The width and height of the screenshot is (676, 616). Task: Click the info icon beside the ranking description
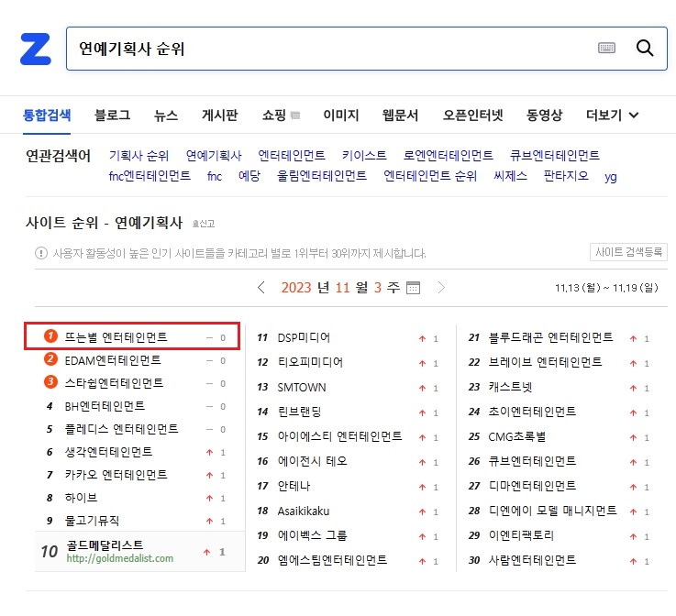(41, 253)
